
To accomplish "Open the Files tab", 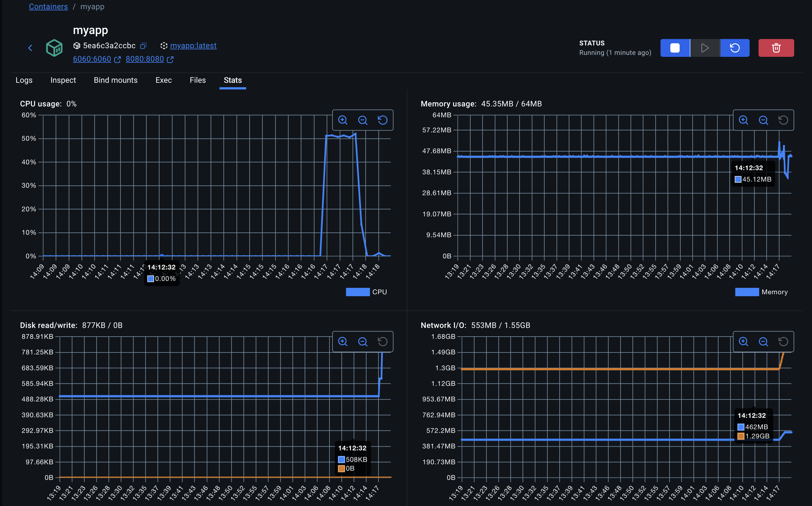I will pyautogui.click(x=198, y=80).
